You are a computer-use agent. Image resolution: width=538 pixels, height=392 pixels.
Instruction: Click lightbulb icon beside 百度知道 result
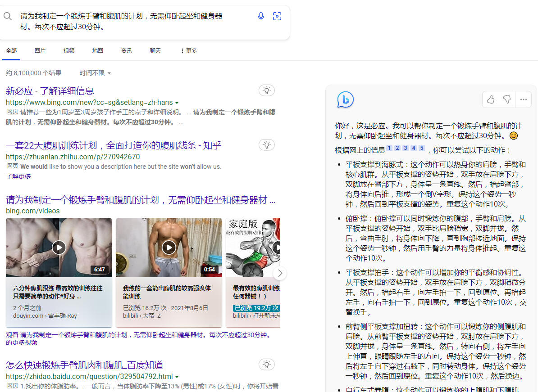tap(267, 365)
